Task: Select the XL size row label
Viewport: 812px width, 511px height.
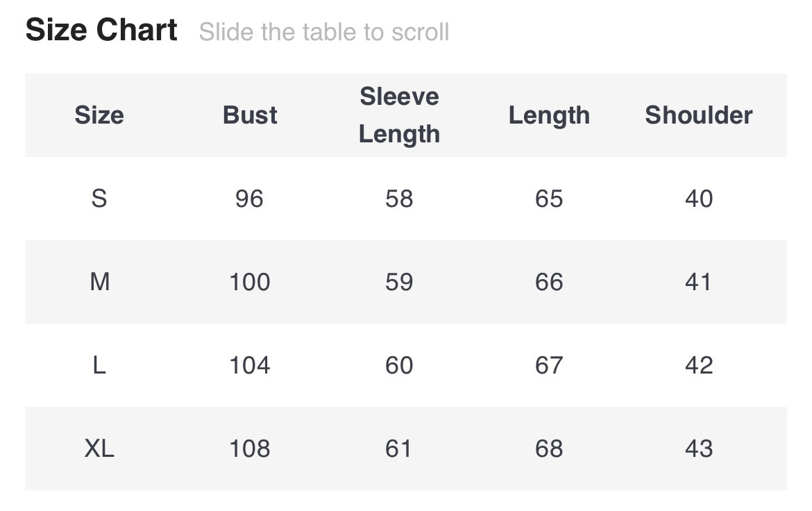Action: [99, 449]
